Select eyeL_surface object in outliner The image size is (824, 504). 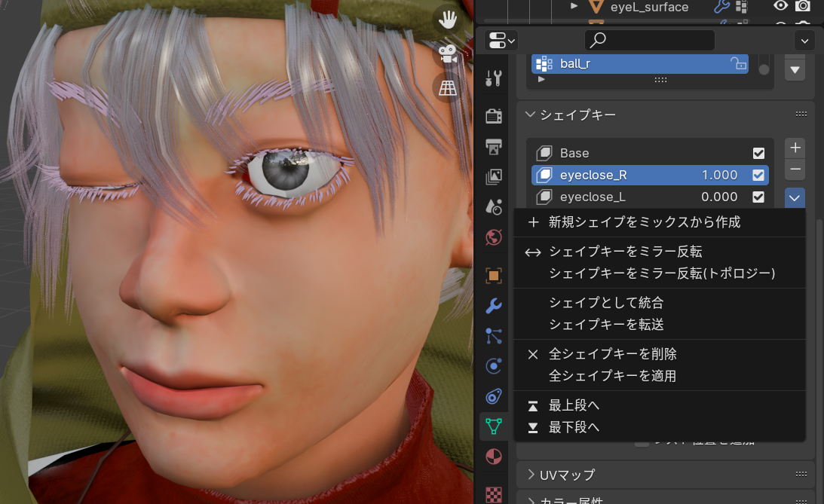(x=650, y=7)
